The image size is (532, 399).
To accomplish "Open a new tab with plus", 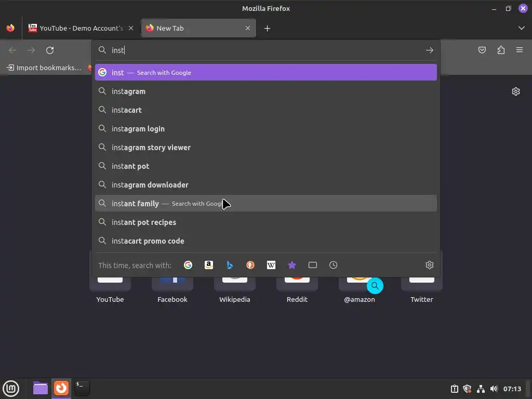I will point(268,29).
